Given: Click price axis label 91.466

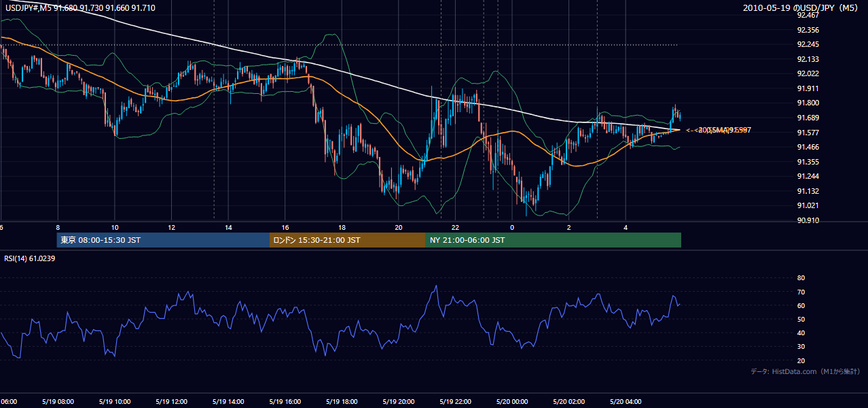Looking at the screenshot, I should (808, 147).
